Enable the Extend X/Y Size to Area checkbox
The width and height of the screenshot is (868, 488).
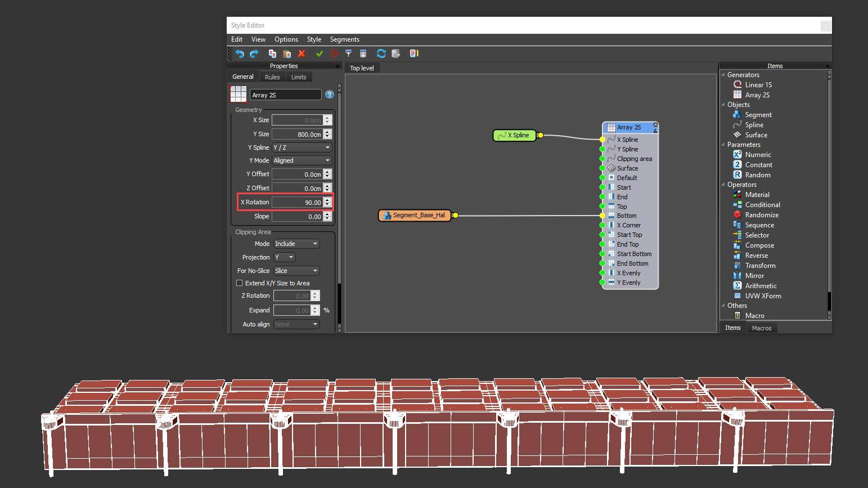click(240, 283)
